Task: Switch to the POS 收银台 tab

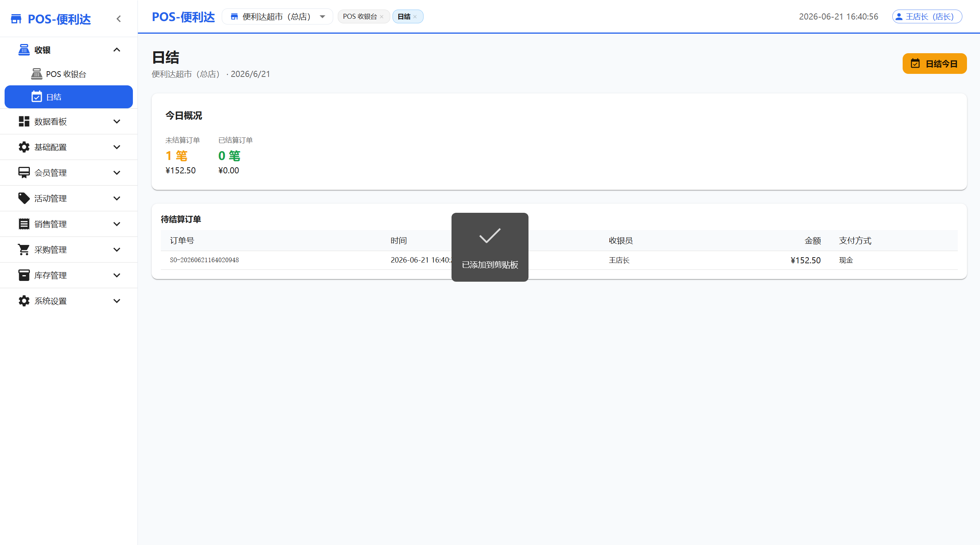Action: tap(360, 16)
